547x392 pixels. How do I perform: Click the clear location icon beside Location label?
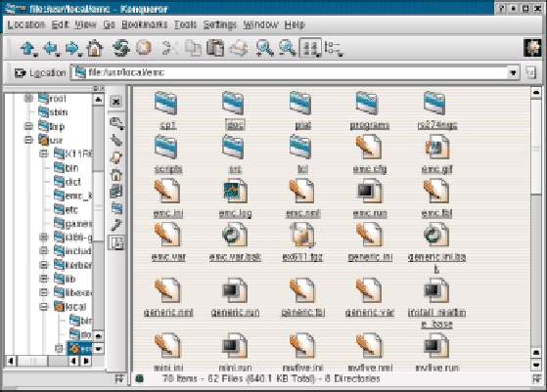[x=20, y=72]
